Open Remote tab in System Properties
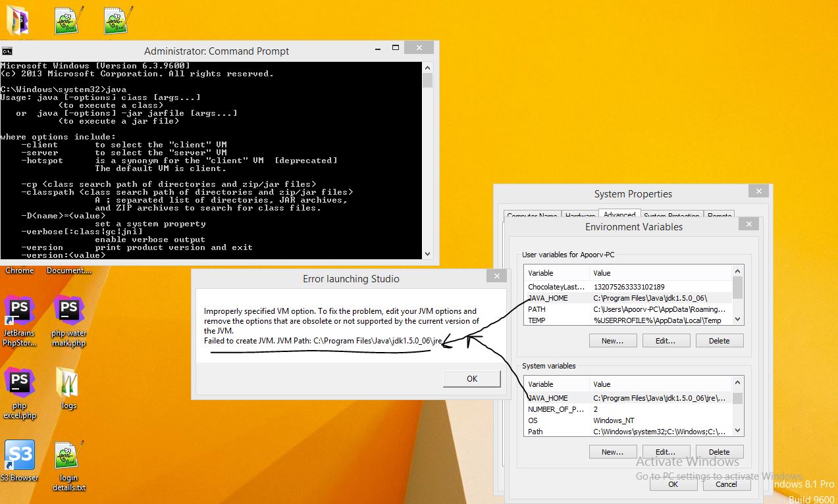The width and height of the screenshot is (838, 504). 720,216
